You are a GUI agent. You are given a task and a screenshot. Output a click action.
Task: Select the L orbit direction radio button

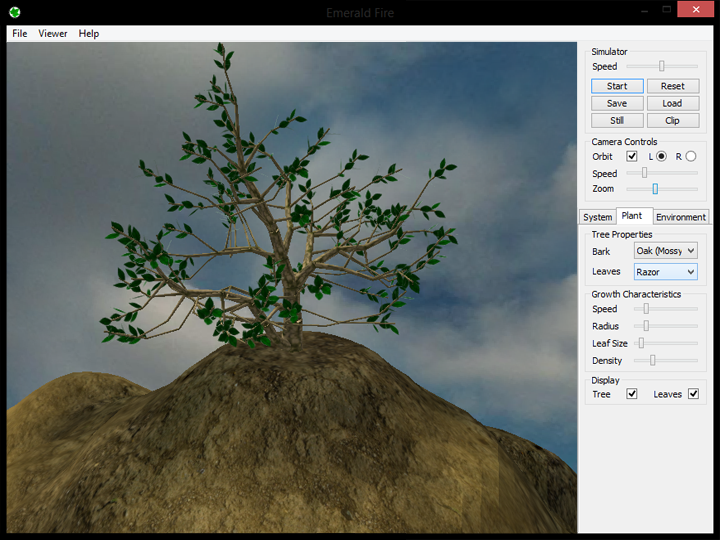tap(661, 156)
